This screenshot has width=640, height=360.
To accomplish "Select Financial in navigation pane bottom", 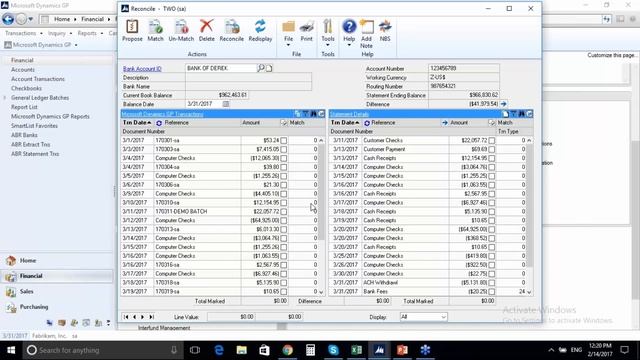I will (x=57, y=276).
